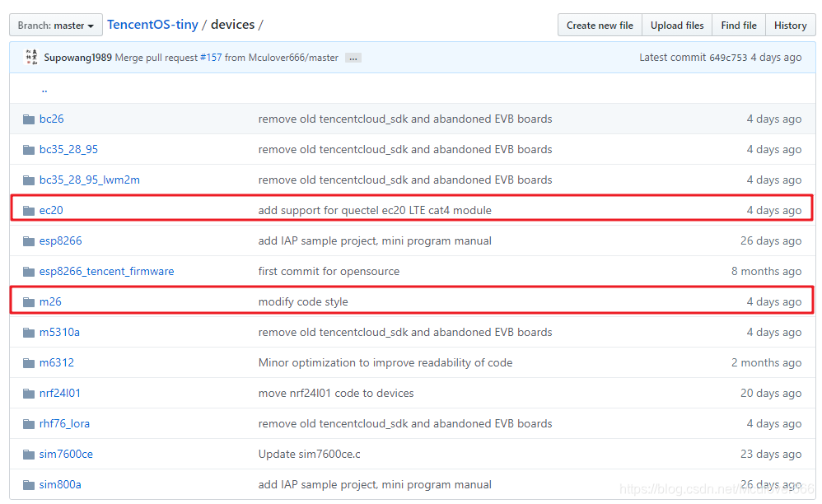
Task: Open the 'move nrf24l01 code to devices' commit
Action: coord(336,393)
